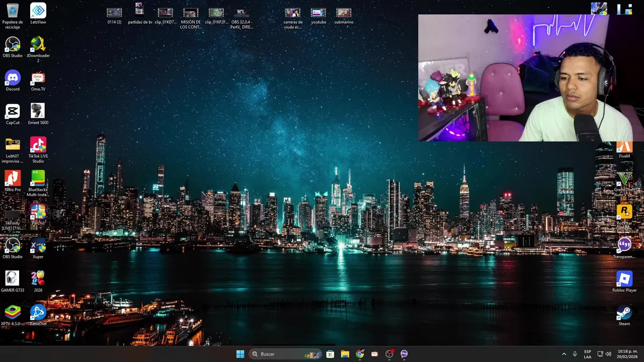
Task: Select the Ome.TV shortcut
Action: tap(38, 80)
